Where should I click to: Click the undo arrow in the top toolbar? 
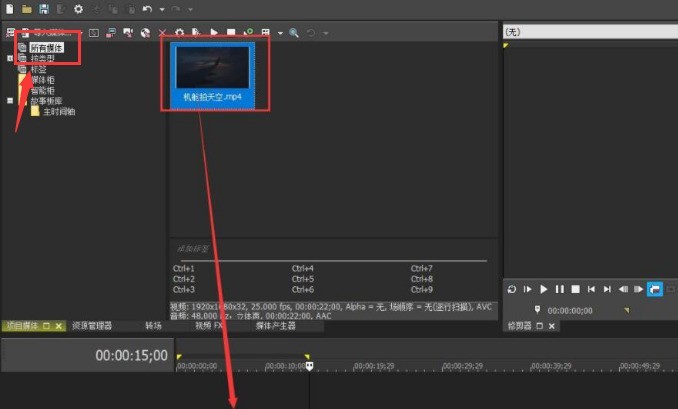pos(147,9)
